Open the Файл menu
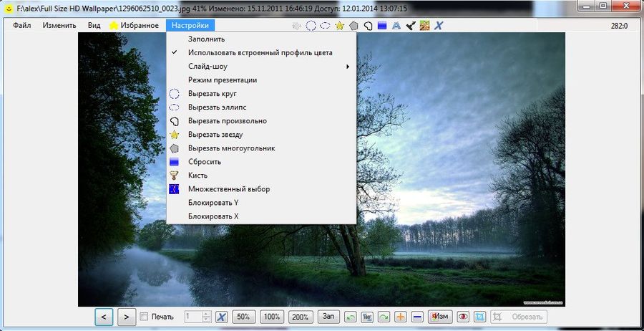This screenshot has height=331, width=644. [21, 26]
